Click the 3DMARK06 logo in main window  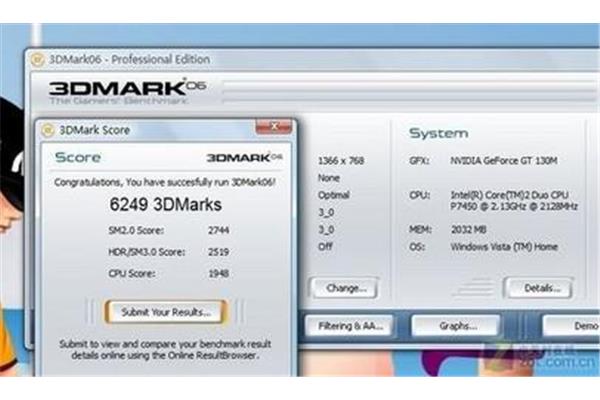tap(127, 91)
